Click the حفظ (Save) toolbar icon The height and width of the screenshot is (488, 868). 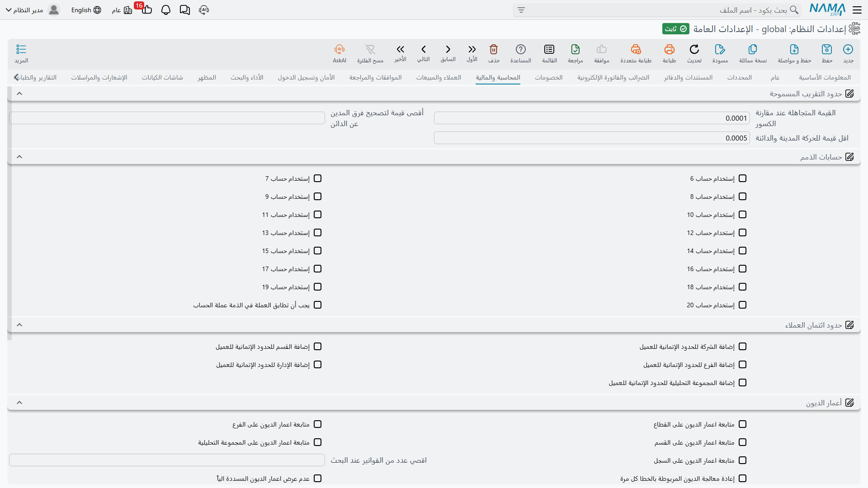coord(827,49)
